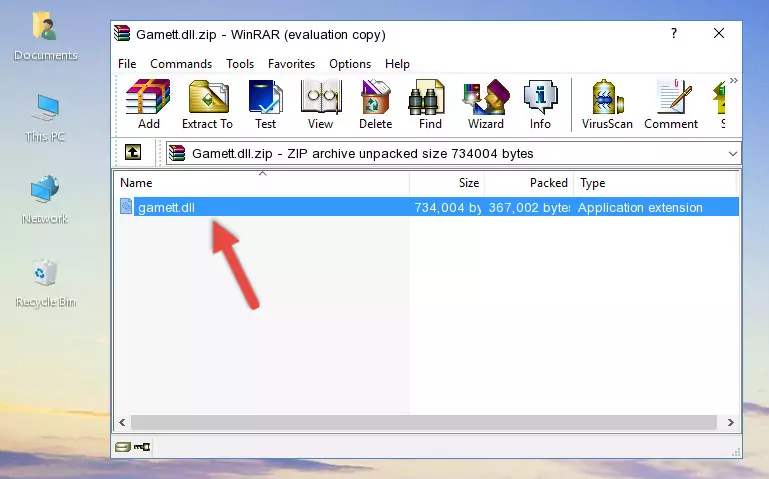Go up one folder level

pos(133,152)
